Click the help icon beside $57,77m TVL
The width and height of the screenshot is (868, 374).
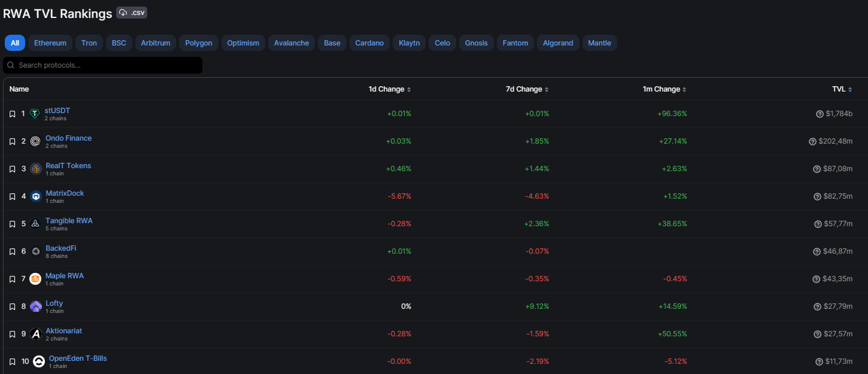pyautogui.click(x=818, y=224)
